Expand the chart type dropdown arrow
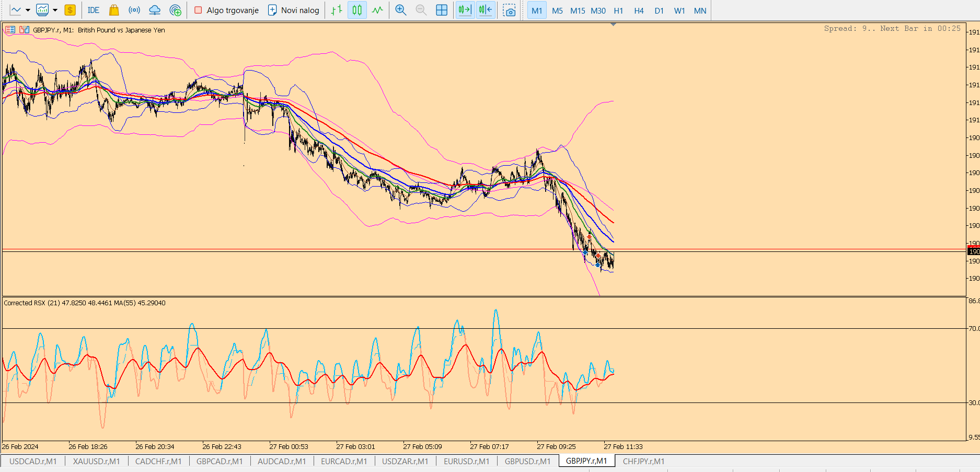The image size is (980, 472). click(x=28, y=10)
